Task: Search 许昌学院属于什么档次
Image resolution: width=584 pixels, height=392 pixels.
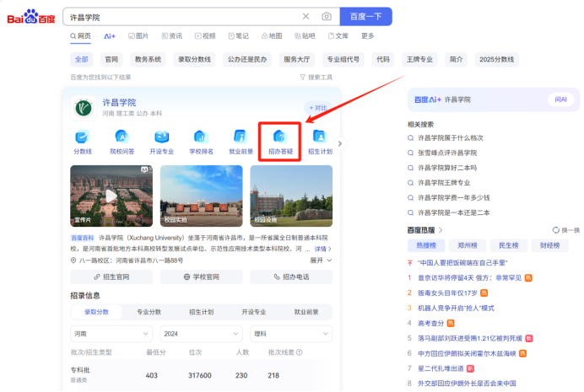Action: click(451, 138)
